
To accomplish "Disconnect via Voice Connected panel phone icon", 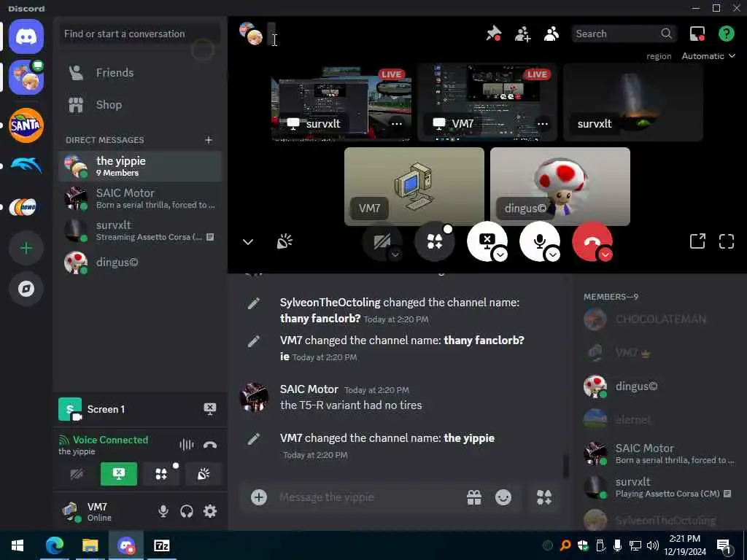I will click(209, 445).
